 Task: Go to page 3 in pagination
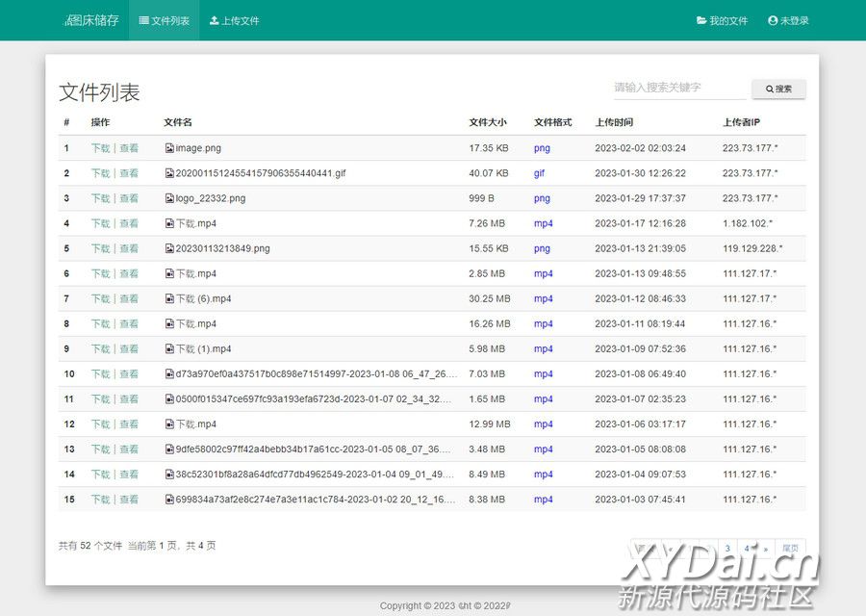[727, 548]
